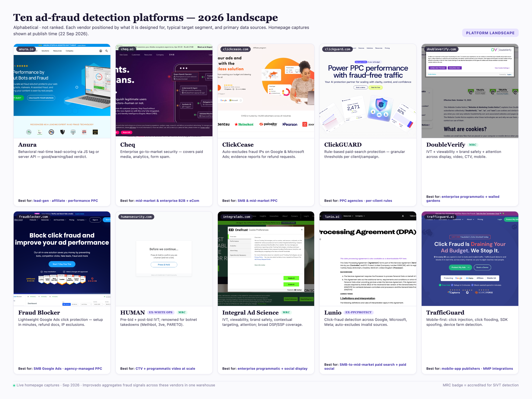Image resolution: width=532 pixels, height=399 pixels.
Task: Click the Easy Installation checkmark on Fraud Blocker
Action: pyautogui.click(x=42, y=272)
